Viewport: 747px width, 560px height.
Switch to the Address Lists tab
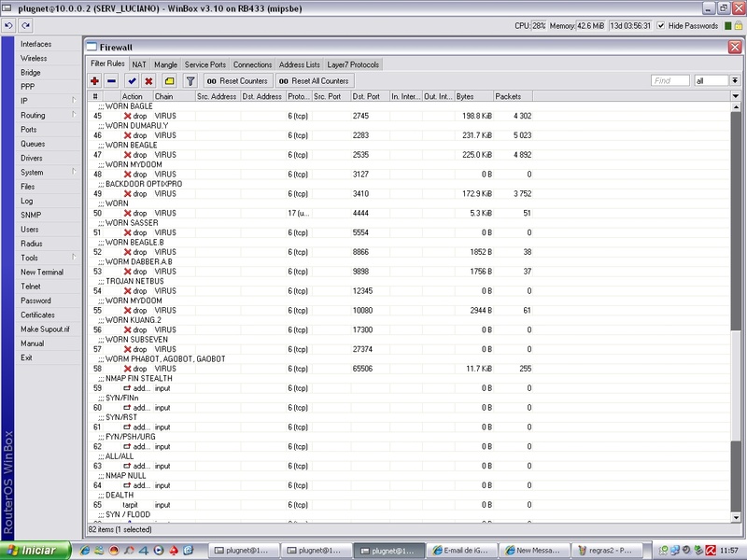pos(299,64)
